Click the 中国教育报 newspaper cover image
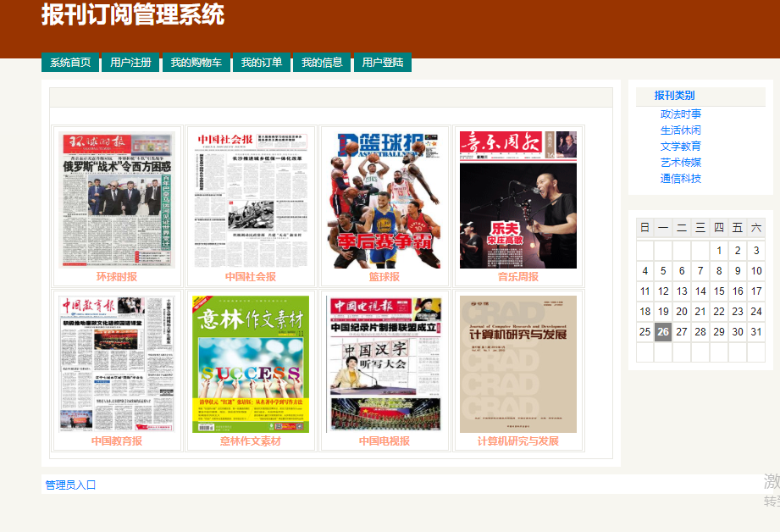 [117, 364]
